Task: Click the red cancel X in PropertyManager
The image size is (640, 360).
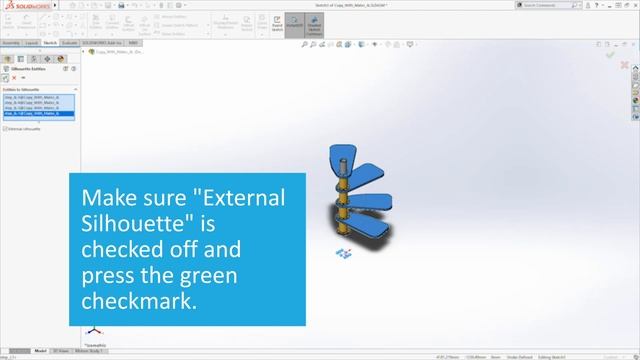Action: click(14, 78)
